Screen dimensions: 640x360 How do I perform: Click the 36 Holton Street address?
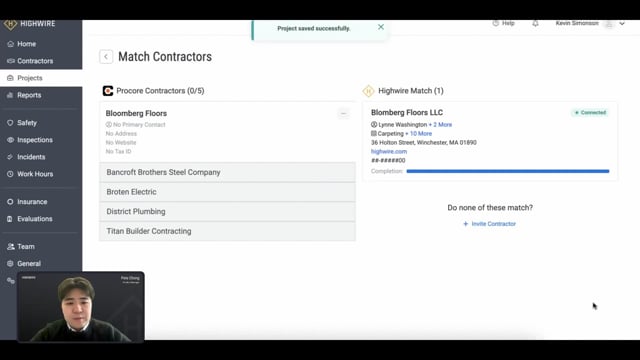pyautogui.click(x=423, y=142)
